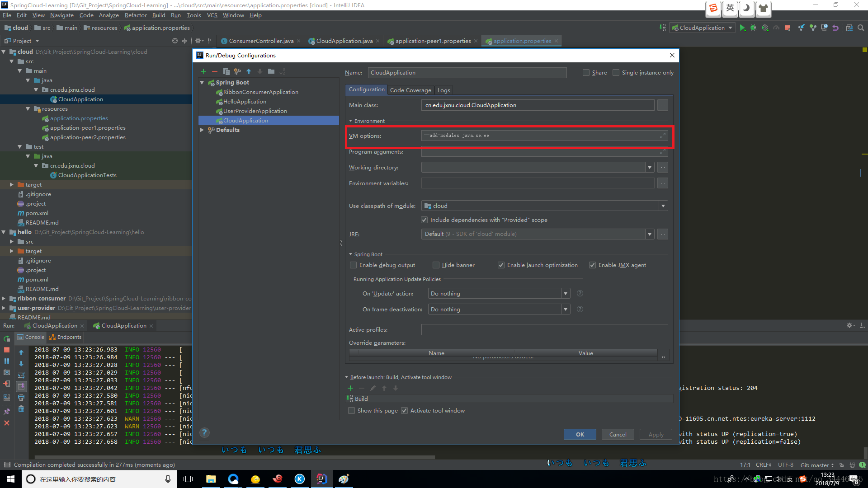
Task: Collapse Environment section
Action: 350,121
